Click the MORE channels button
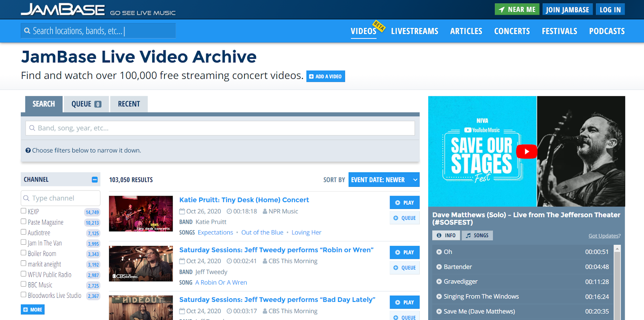 [x=33, y=310]
